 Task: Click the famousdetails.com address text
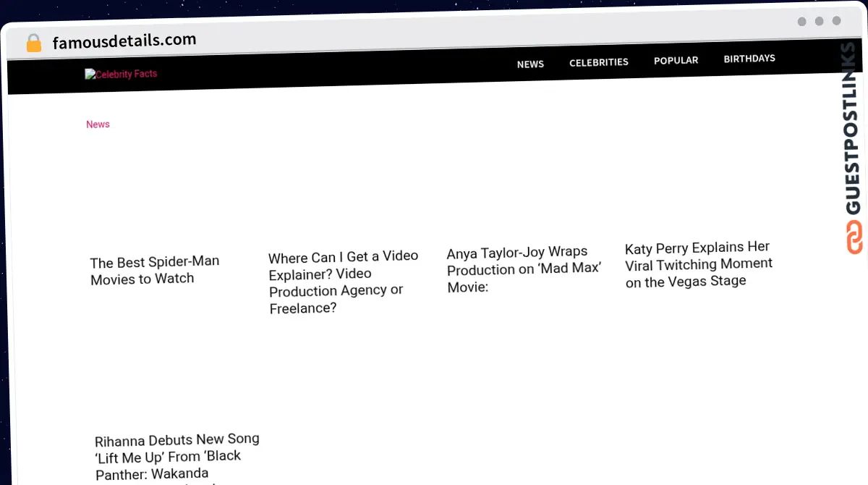click(124, 41)
